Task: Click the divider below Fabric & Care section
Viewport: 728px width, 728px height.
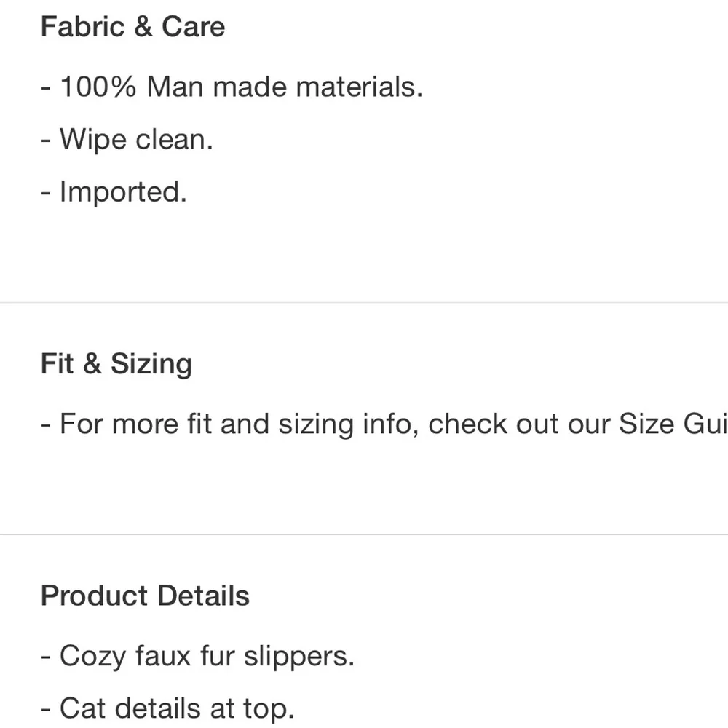Action: (x=364, y=302)
